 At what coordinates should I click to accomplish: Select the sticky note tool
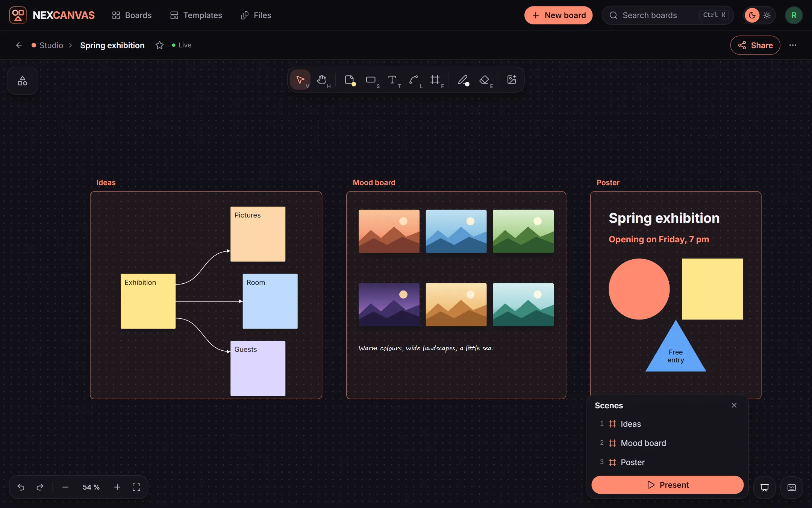click(350, 80)
